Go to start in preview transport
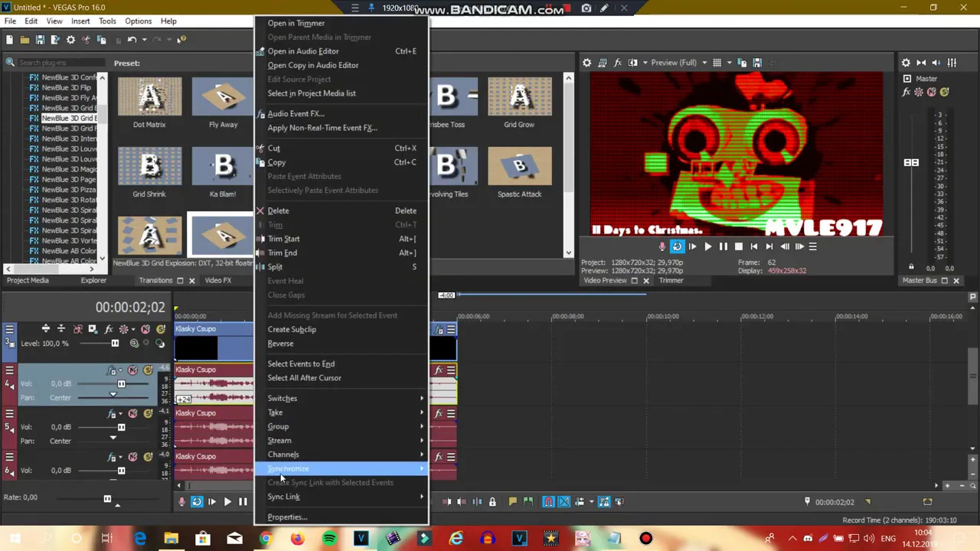 tap(753, 246)
